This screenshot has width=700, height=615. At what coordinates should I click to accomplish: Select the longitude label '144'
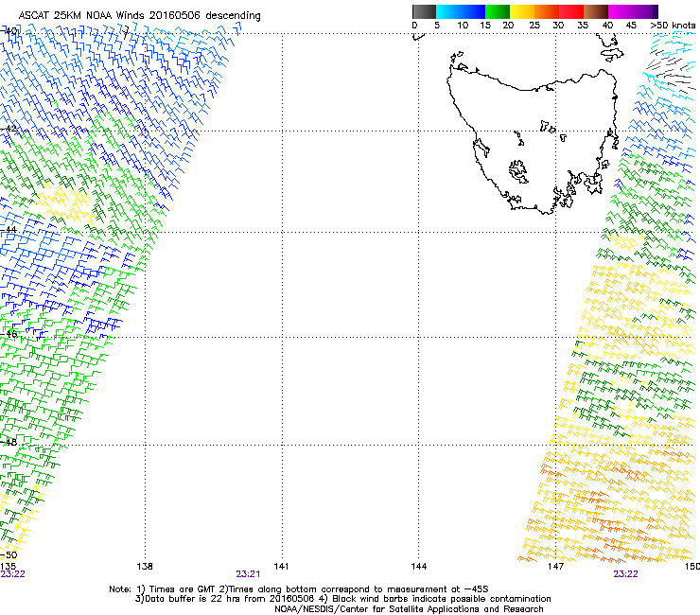pyautogui.click(x=419, y=567)
